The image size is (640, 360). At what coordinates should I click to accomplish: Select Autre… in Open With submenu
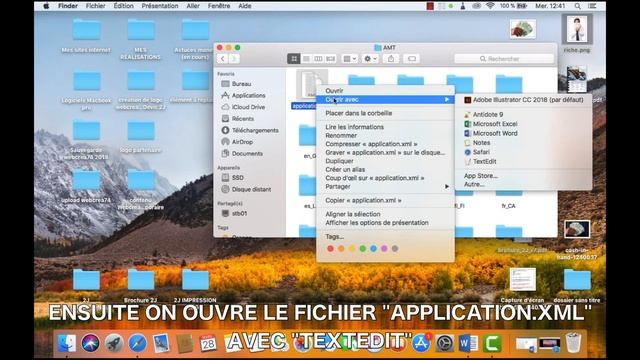tap(474, 184)
